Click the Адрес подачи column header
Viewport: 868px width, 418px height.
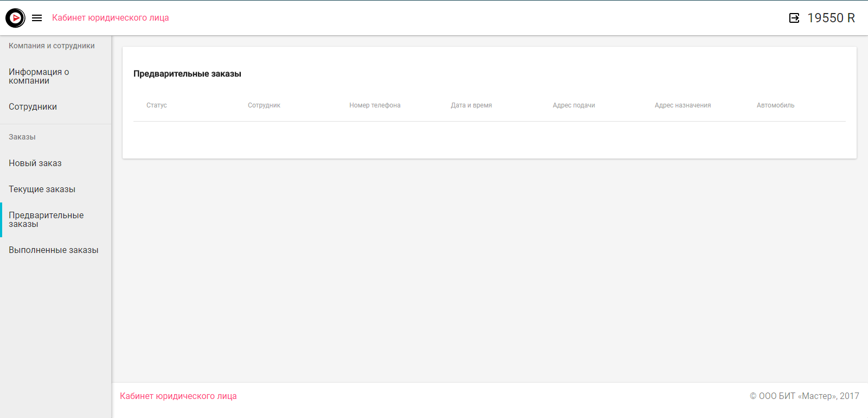coord(574,105)
